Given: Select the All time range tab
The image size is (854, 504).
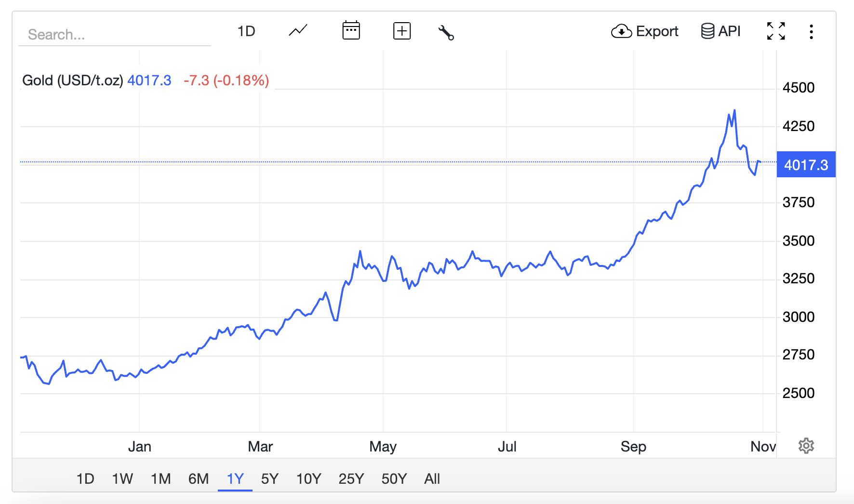Looking at the screenshot, I should 432,478.
